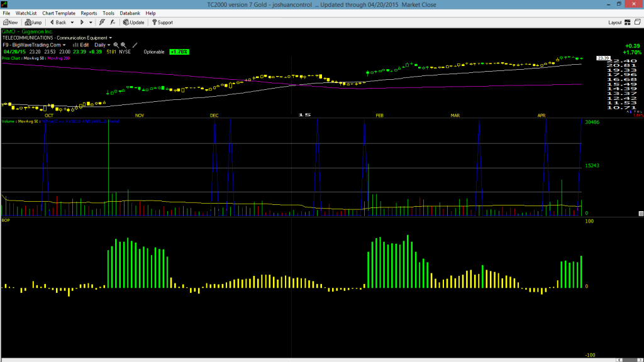Click the 04/20/15 date readout

(x=15, y=52)
